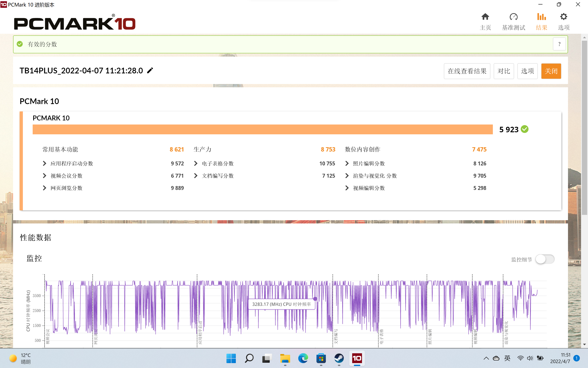Click the orange 关闭 button
The width and height of the screenshot is (588, 368).
[551, 71]
